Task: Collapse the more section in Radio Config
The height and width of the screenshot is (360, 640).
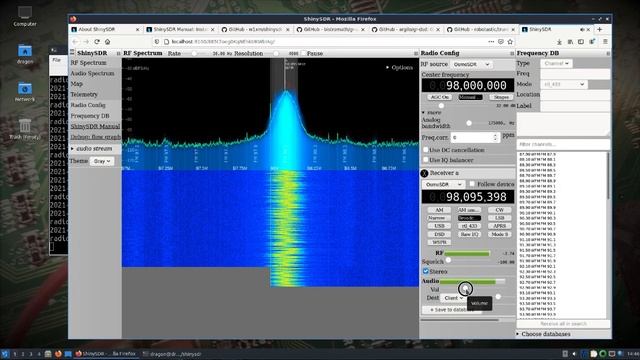Action: (431, 112)
